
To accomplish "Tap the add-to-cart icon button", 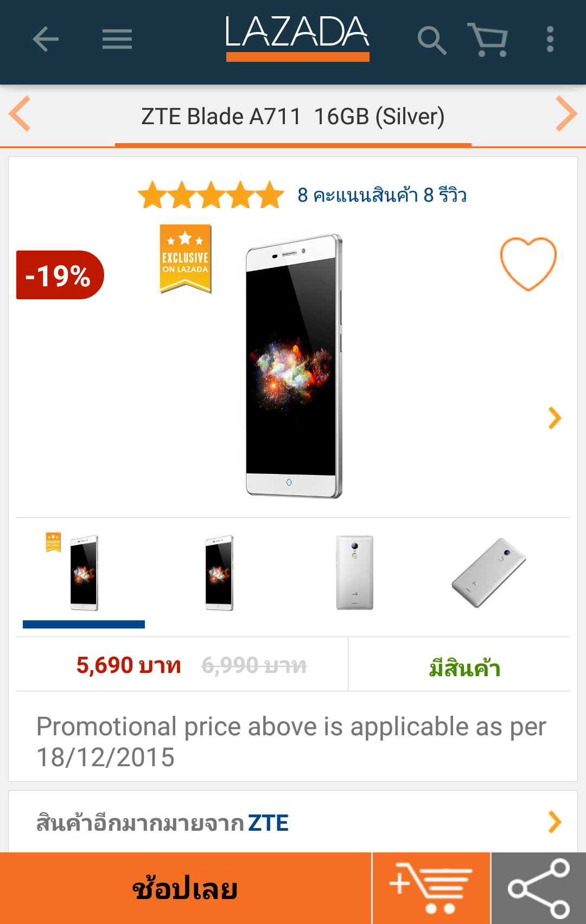I will tap(431, 888).
